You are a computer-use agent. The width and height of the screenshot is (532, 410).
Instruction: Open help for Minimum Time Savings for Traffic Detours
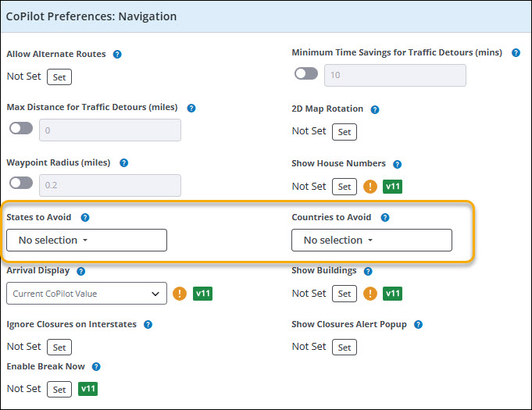(516, 52)
